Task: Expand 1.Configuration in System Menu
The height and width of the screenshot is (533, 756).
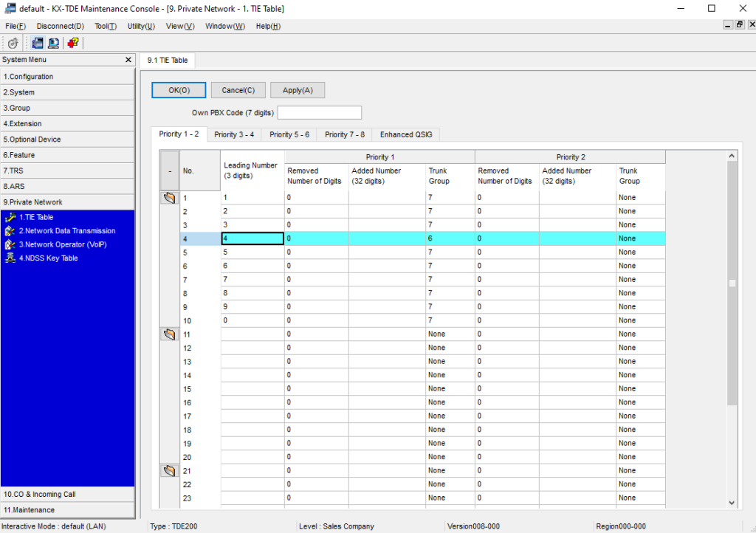Action: tap(67, 77)
